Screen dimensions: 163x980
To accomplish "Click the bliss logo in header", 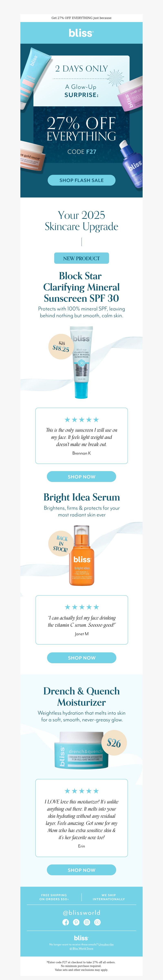I will click(x=81, y=33).
